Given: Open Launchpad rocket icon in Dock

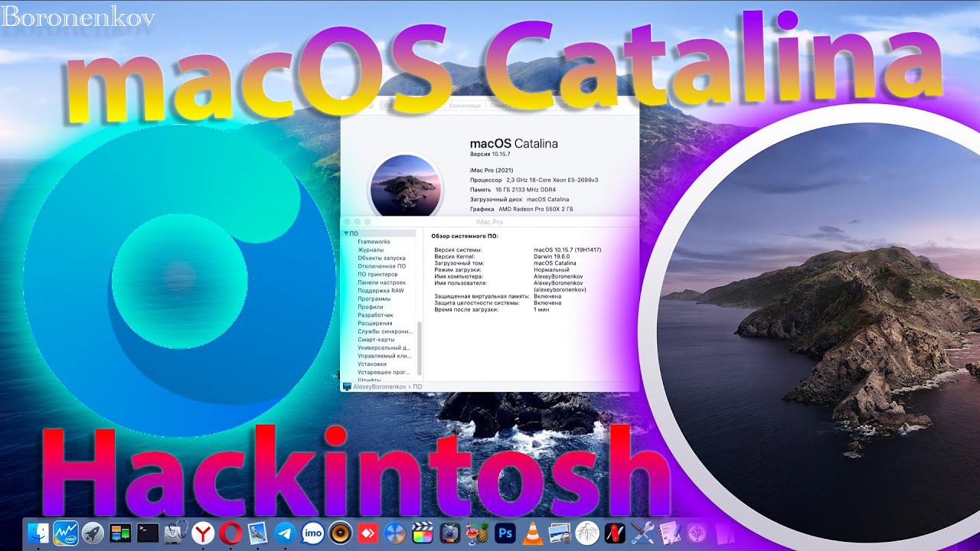Looking at the screenshot, I should (x=93, y=533).
